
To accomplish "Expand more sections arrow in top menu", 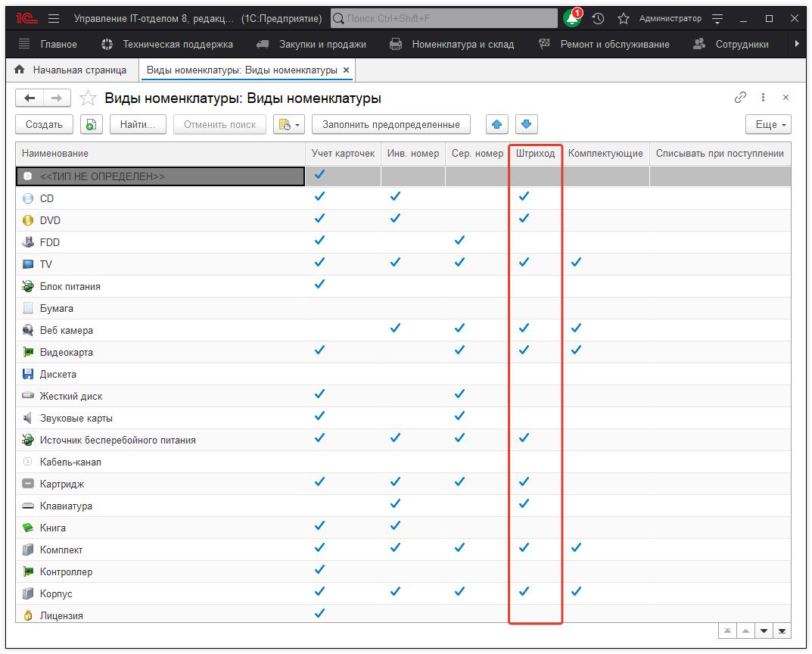I will [796, 44].
